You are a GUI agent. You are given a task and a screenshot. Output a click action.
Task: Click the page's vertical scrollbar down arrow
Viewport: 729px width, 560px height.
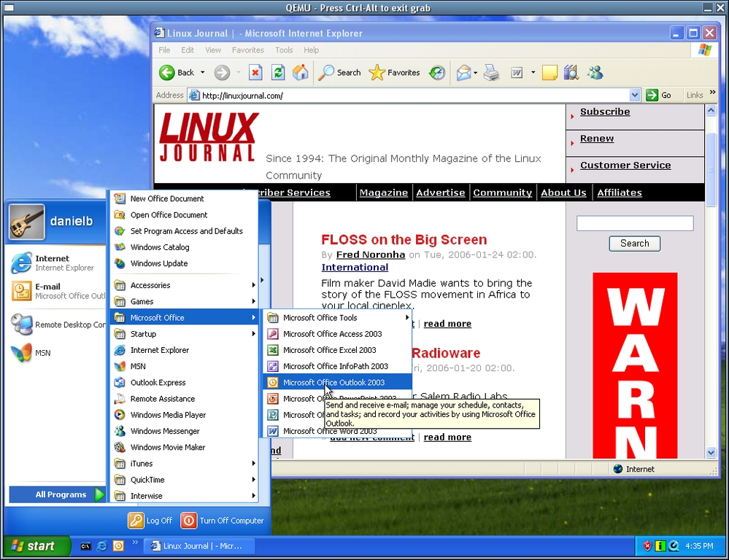(x=711, y=452)
